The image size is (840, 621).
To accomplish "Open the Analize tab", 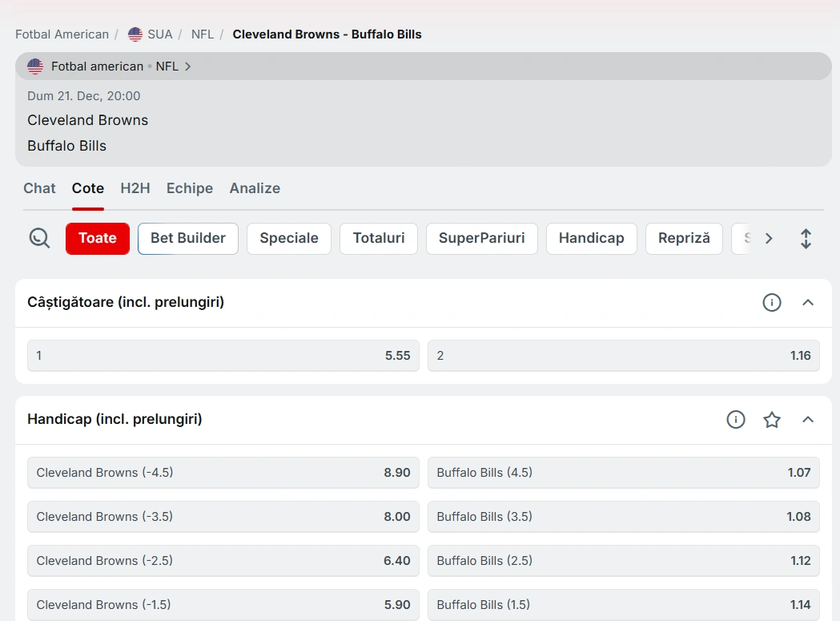I will pyautogui.click(x=255, y=188).
